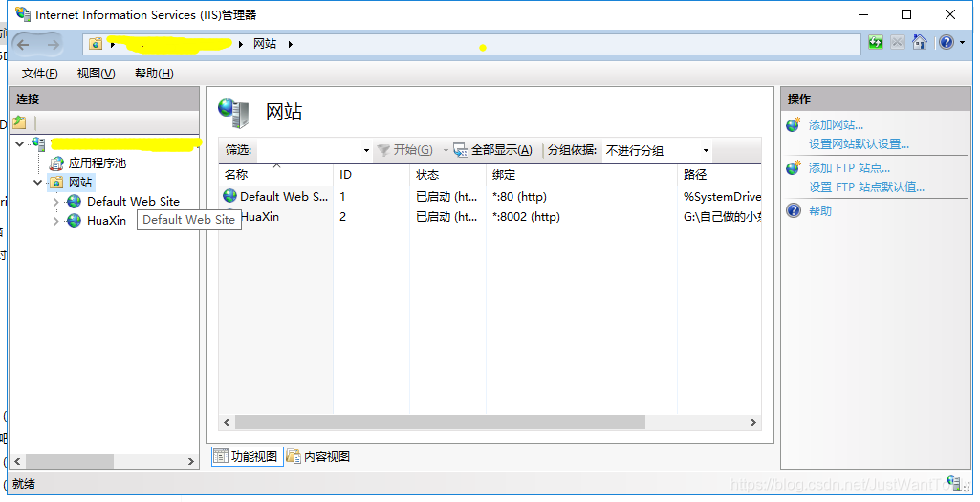Click the blue Help question mark icon in toolbar

coord(947,42)
